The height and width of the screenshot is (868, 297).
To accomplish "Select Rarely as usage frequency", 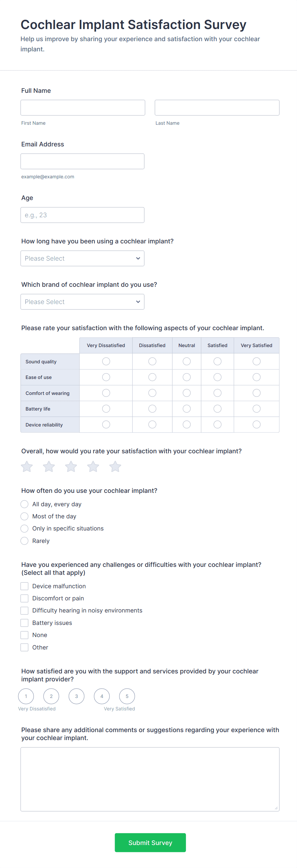I will (24, 541).
